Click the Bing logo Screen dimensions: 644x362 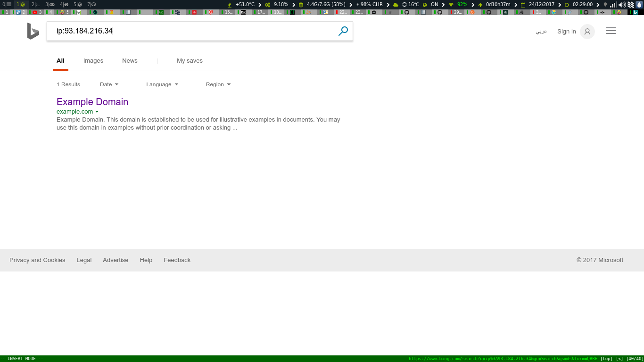pyautogui.click(x=33, y=31)
